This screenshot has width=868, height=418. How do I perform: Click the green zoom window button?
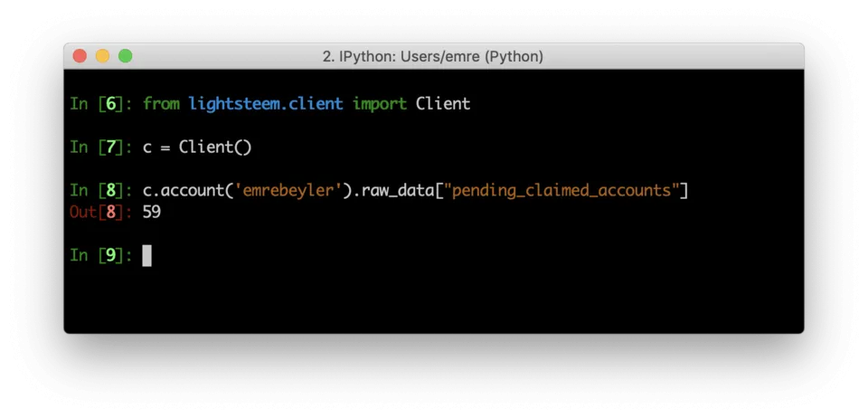coord(126,56)
